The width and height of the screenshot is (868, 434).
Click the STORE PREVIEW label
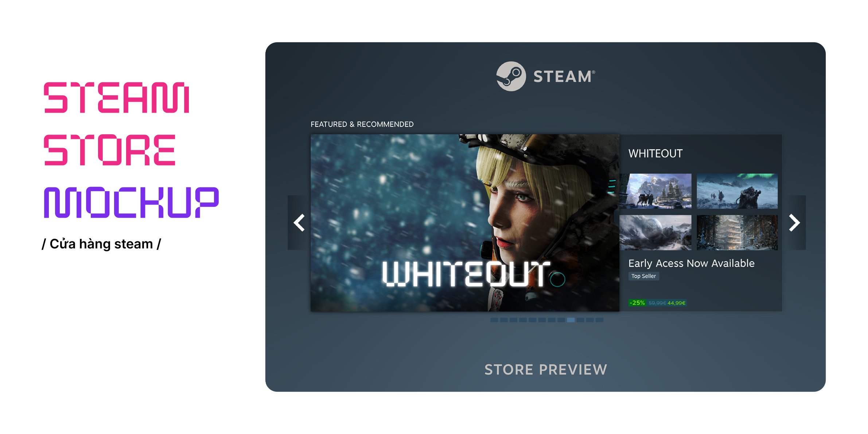click(546, 369)
